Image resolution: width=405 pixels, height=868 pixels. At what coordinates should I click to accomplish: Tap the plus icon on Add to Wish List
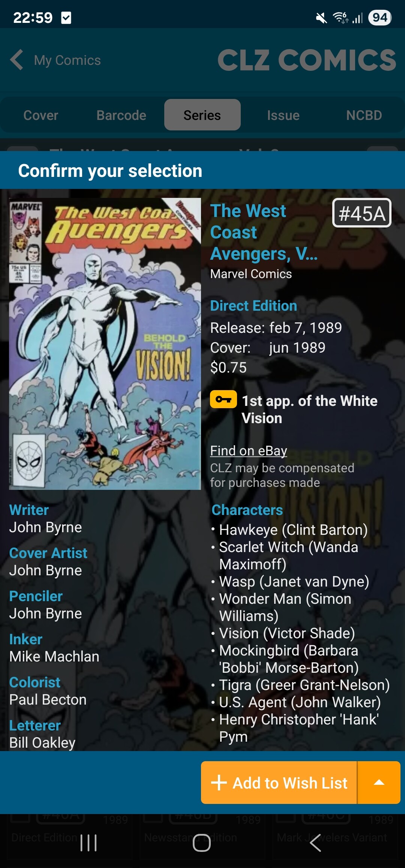[x=219, y=783]
